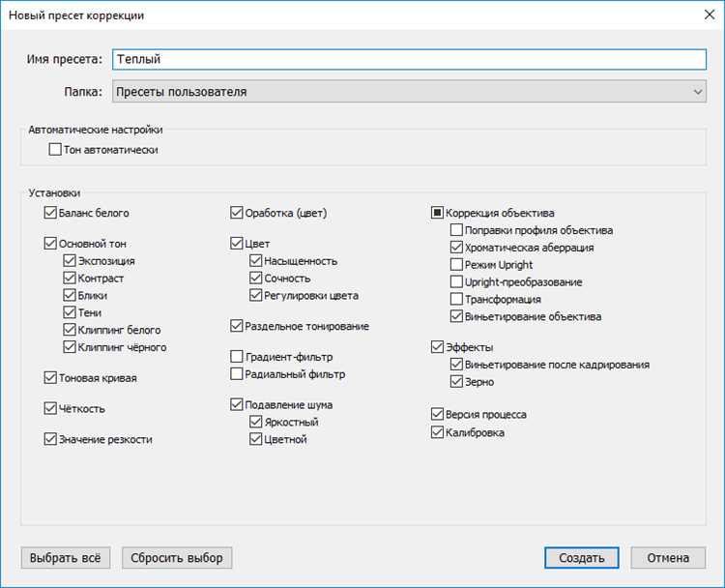This screenshot has height=588, width=725.
Task: Uncheck the Цвет checkbox
Action: (x=236, y=244)
